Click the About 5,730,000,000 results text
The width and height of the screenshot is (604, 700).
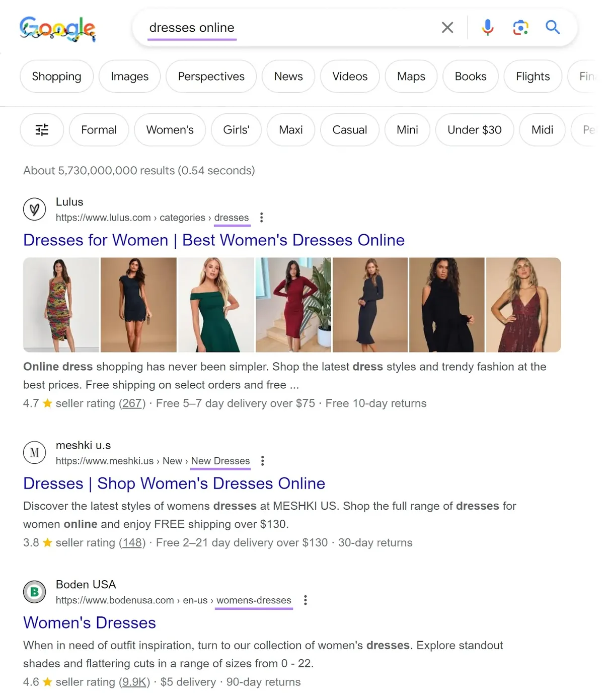(x=139, y=171)
